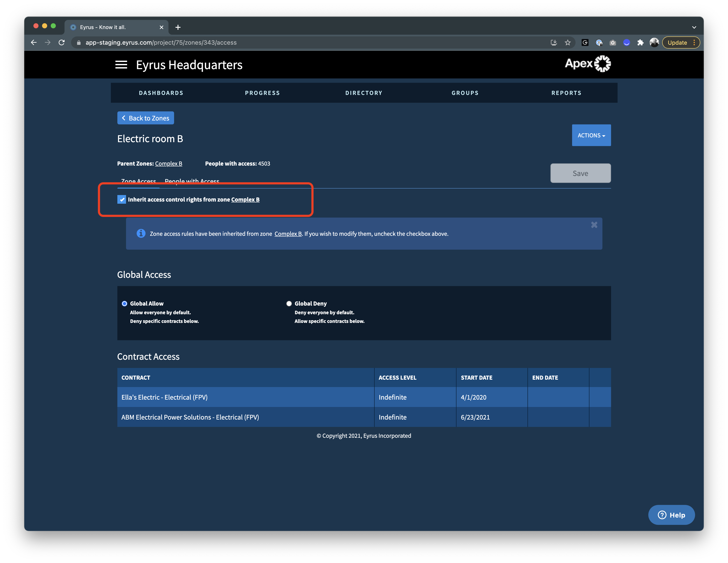Bookmark this page with star icon
728x563 pixels.
coord(568,42)
